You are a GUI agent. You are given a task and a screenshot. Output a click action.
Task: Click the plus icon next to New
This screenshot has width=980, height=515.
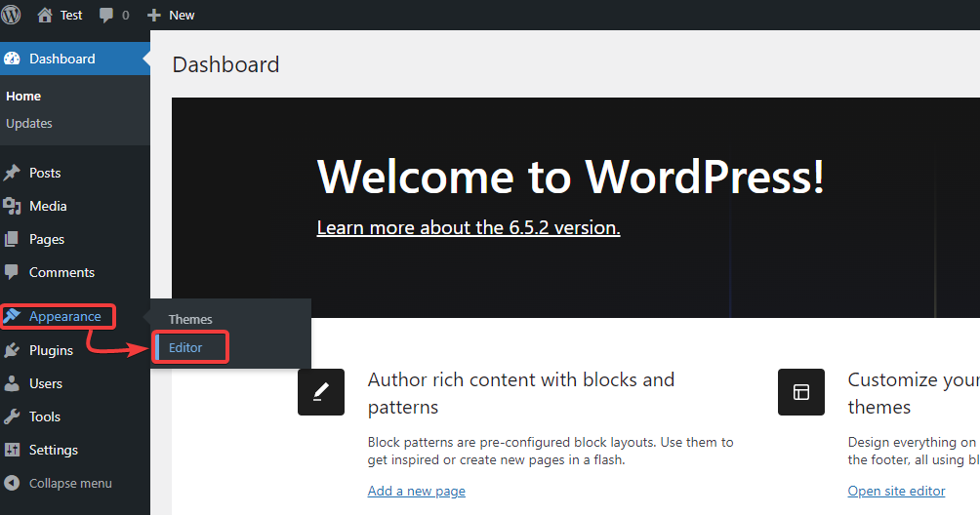pos(154,15)
